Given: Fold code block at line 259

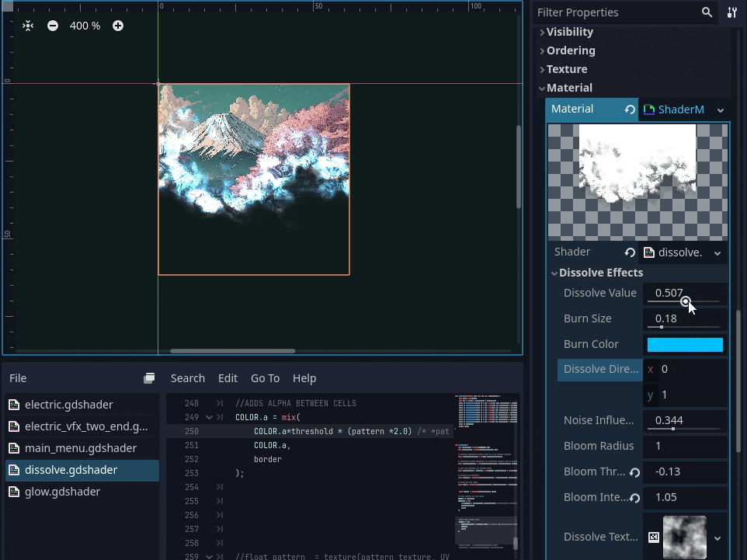Looking at the screenshot, I should [x=209, y=557].
